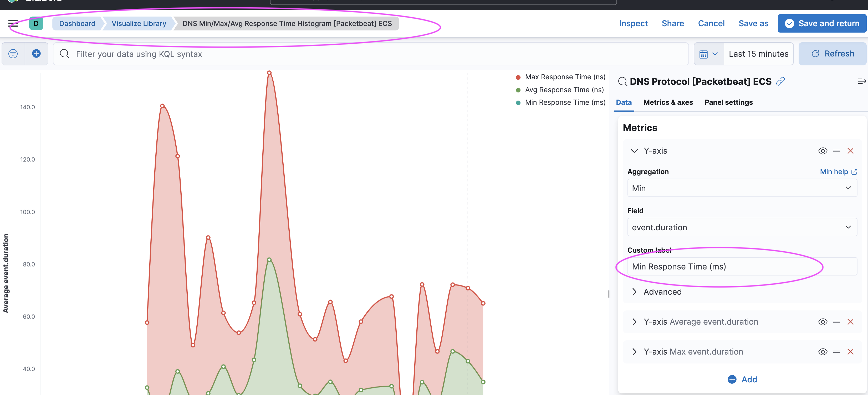Toggle Max Response Time legend color dot

(x=518, y=77)
